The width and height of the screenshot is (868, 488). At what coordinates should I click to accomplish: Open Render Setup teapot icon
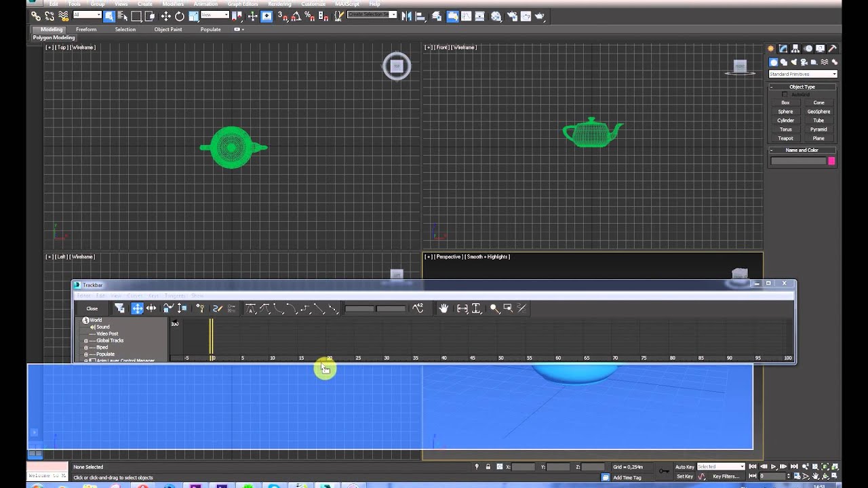tap(512, 16)
